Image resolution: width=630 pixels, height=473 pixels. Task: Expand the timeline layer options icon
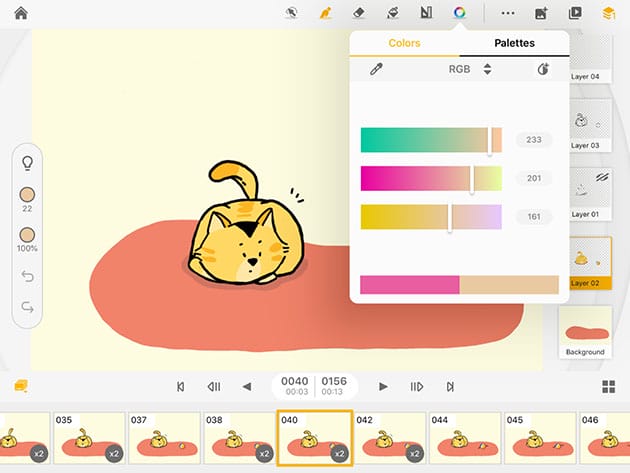coord(20,386)
